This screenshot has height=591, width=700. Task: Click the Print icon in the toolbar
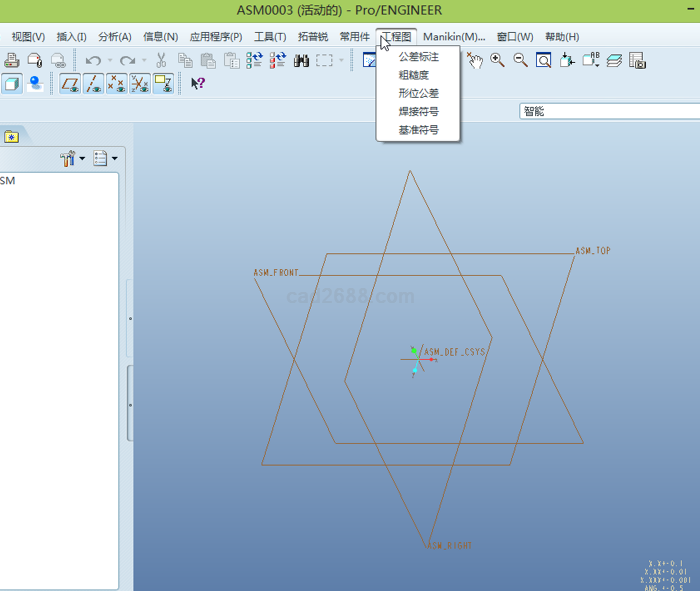point(11,60)
